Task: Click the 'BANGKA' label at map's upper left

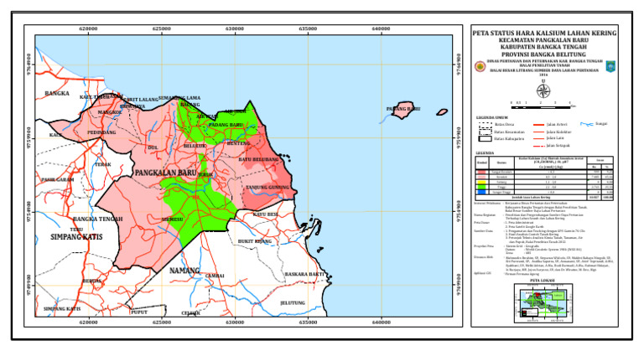Action: pos(57,93)
